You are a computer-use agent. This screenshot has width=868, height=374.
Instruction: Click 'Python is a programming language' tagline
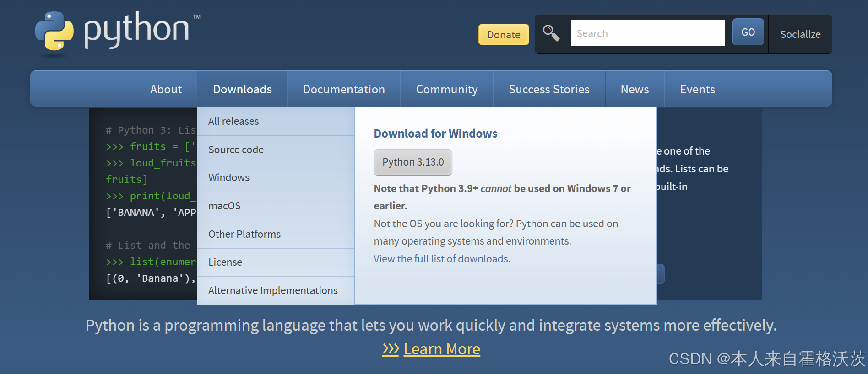(x=431, y=325)
